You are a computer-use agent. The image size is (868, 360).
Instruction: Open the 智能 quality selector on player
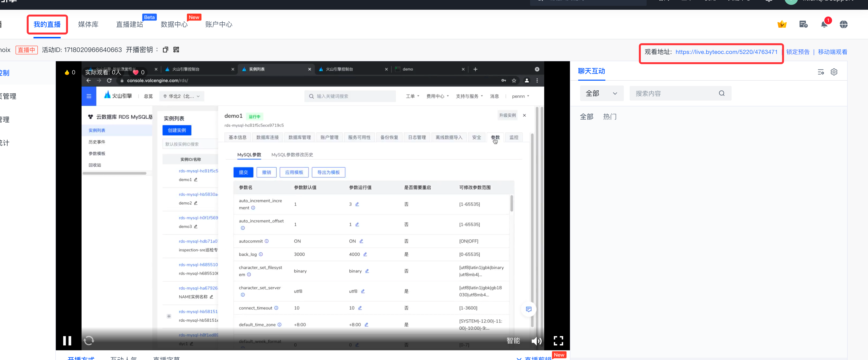(x=513, y=341)
